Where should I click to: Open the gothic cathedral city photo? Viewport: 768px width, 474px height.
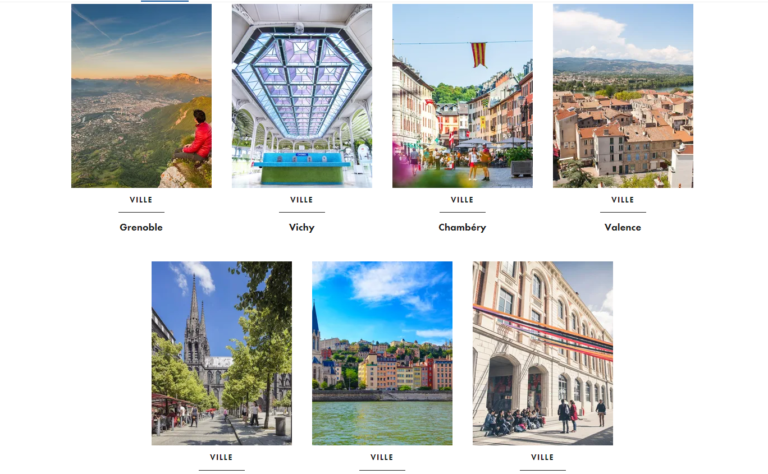click(x=221, y=353)
